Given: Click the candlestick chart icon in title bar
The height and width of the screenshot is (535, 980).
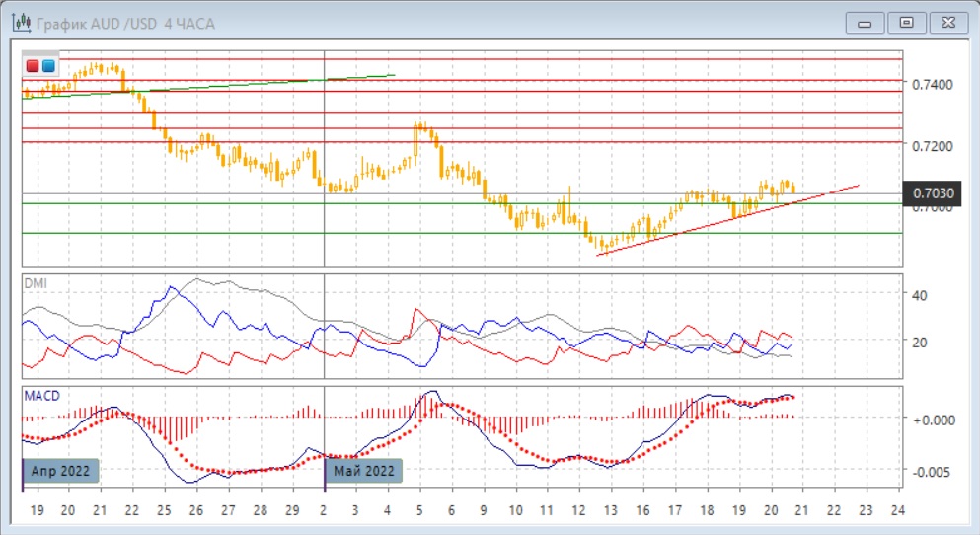Looking at the screenshot, I should click(x=18, y=21).
